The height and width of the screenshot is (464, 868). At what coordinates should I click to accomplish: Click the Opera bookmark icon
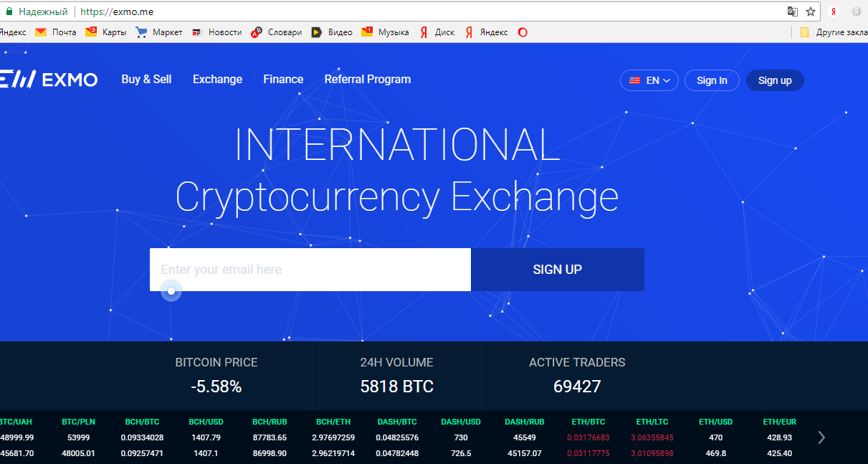pos(523,32)
